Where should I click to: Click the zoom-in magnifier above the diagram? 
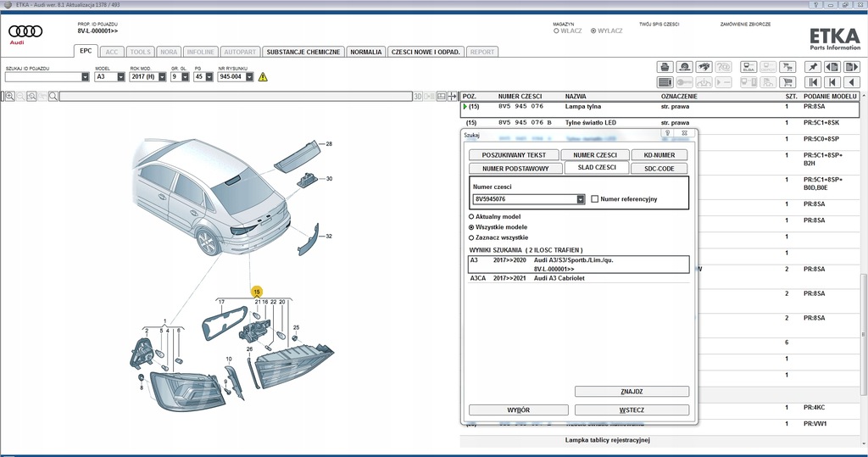pyautogui.click(x=9, y=97)
